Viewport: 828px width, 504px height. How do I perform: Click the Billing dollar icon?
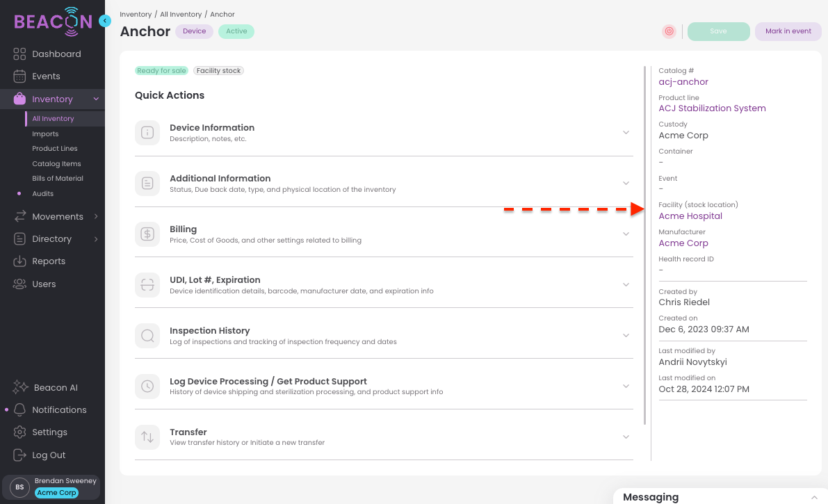pyautogui.click(x=147, y=234)
